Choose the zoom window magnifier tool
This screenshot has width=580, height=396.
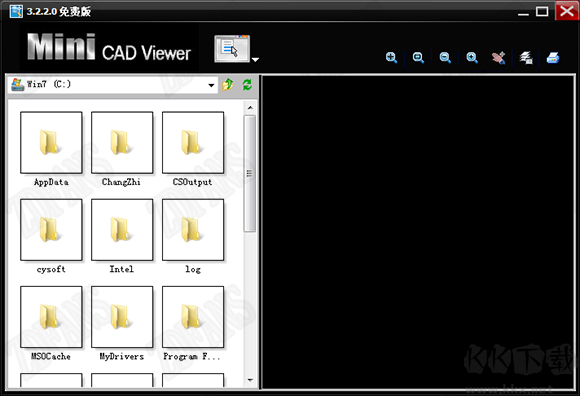pyautogui.click(x=472, y=58)
